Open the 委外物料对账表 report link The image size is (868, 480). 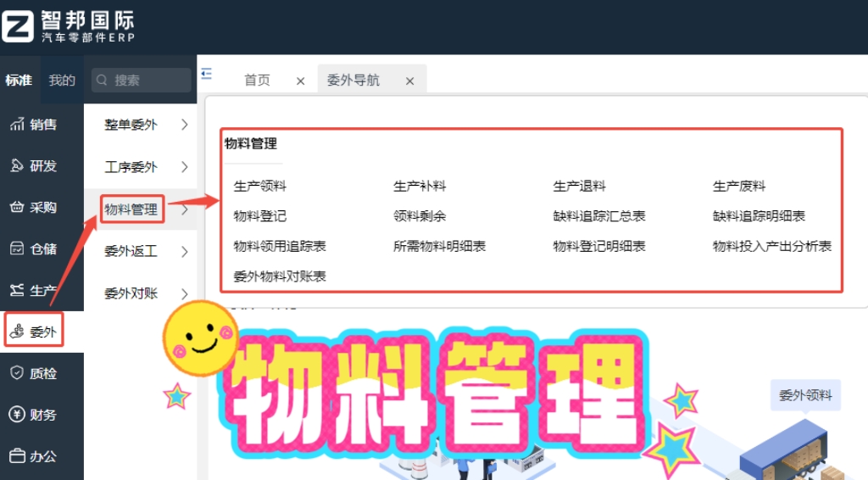pos(280,276)
